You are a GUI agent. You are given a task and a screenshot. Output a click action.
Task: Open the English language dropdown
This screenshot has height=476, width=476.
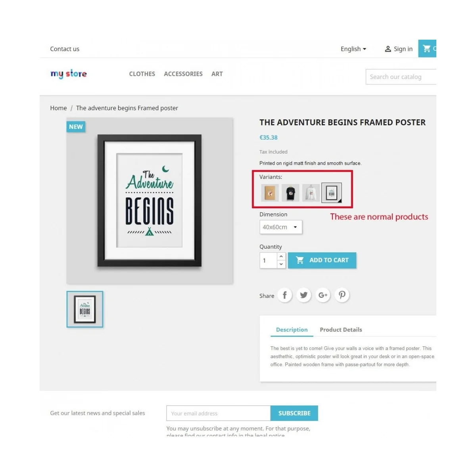[353, 49]
